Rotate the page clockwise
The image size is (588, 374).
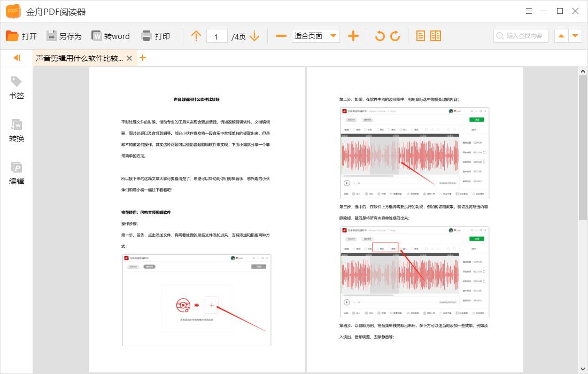point(396,36)
